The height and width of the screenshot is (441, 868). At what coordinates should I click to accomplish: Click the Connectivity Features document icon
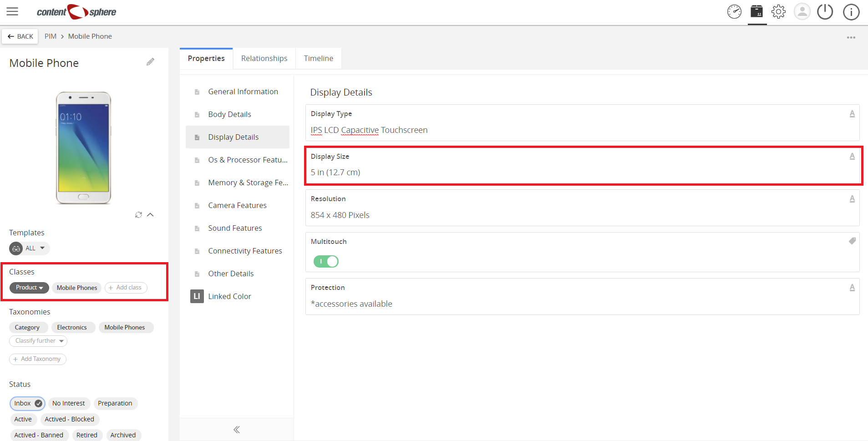(x=197, y=251)
